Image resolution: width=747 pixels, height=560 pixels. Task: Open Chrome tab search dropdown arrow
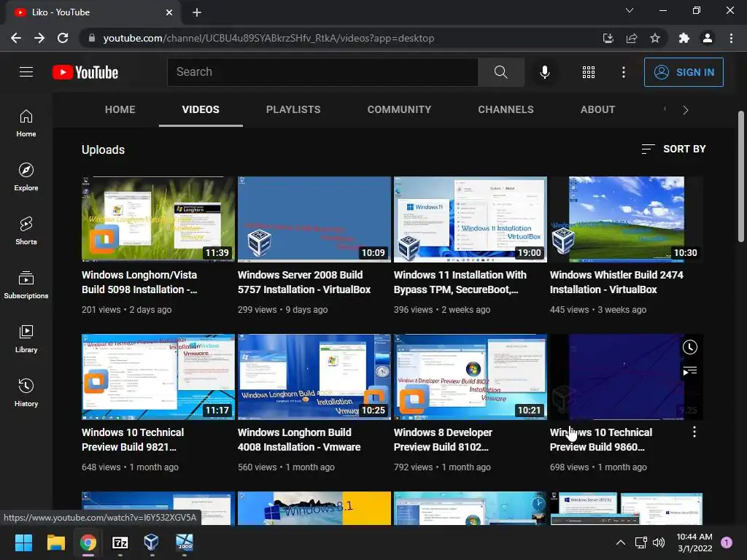(630, 10)
